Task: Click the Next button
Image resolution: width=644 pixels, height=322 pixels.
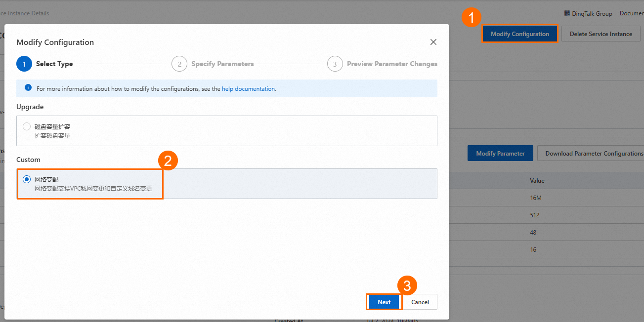Action: tap(384, 302)
